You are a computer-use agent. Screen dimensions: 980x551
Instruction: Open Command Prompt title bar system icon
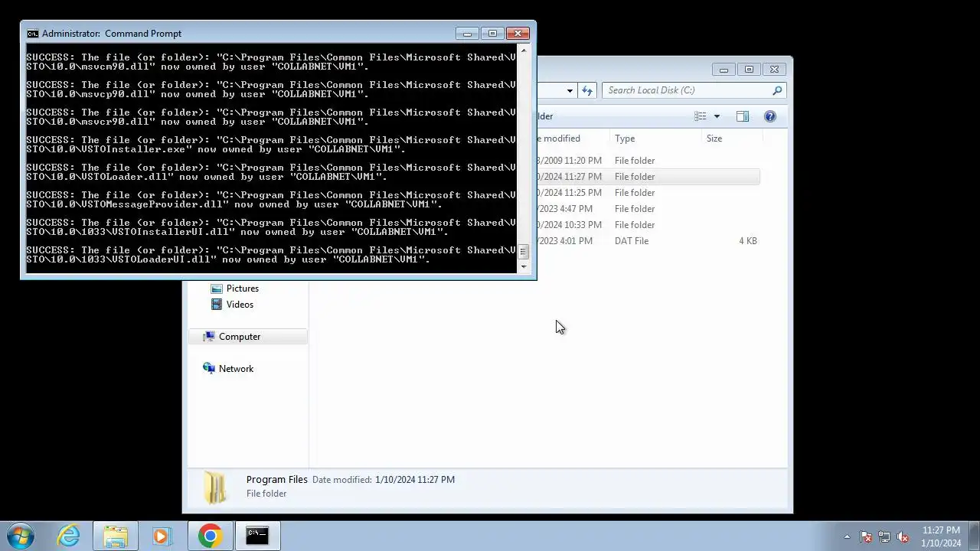click(x=32, y=34)
